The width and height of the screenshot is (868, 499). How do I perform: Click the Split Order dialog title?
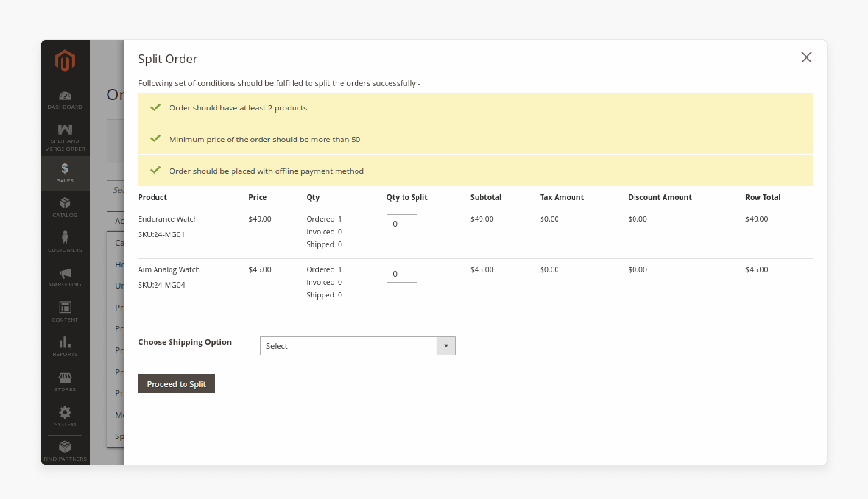[x=168, y=59]
